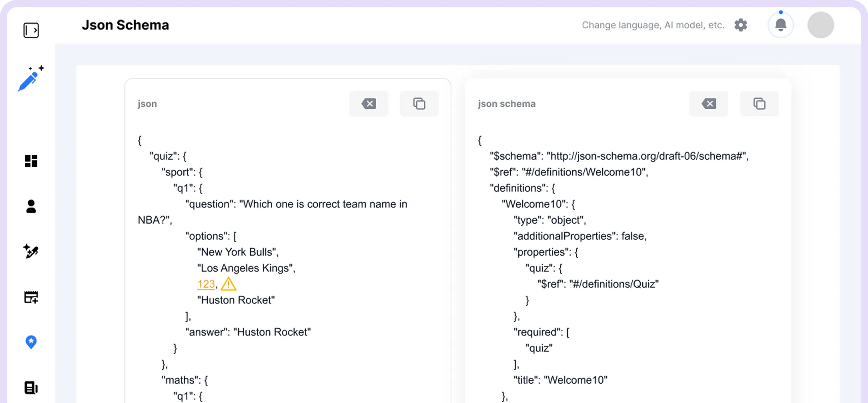Copy the json panel contents
This screenshot has width=868, height=403.
point(419,104)
